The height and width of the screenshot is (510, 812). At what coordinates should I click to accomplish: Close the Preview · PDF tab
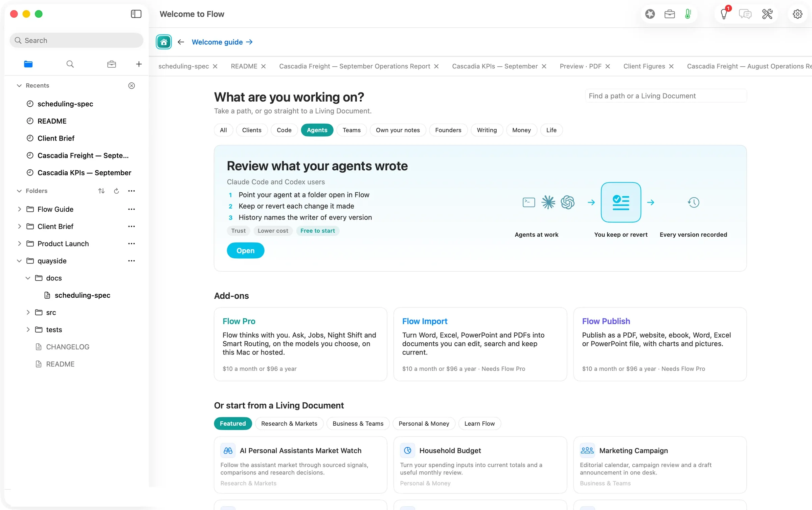tap(608, 66)
